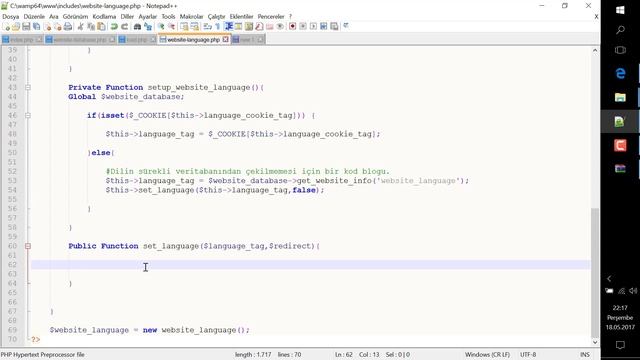This screenshot has height=360, width=640.
Task: Switch to the load.php tab
Action: [136, 40]
